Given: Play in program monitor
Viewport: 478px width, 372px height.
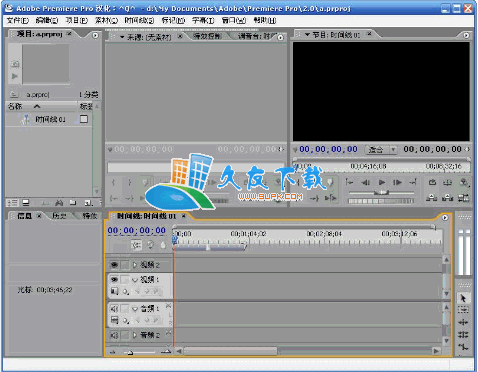Looking at the screenshot, I should (x=382, y=182).
